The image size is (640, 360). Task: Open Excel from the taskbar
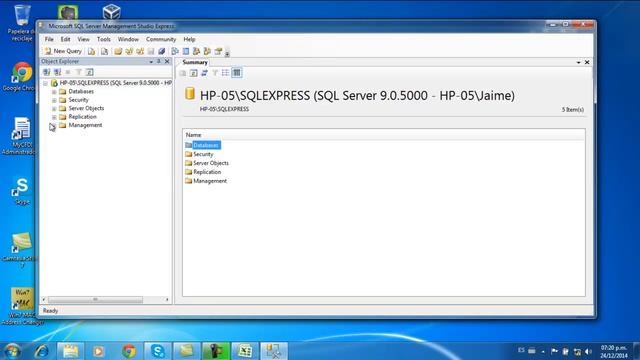(x=245, y=351)
